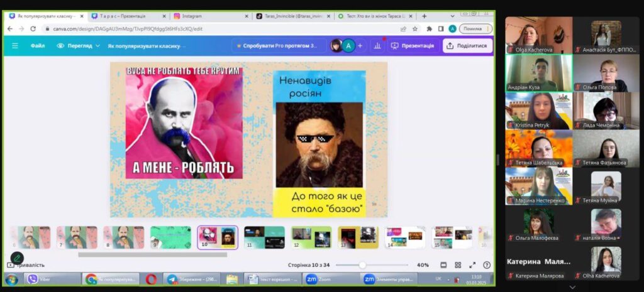Toggle the page thumbnails strip view icon
Viewport: 644px width, 292px height.
click(443, 265)
